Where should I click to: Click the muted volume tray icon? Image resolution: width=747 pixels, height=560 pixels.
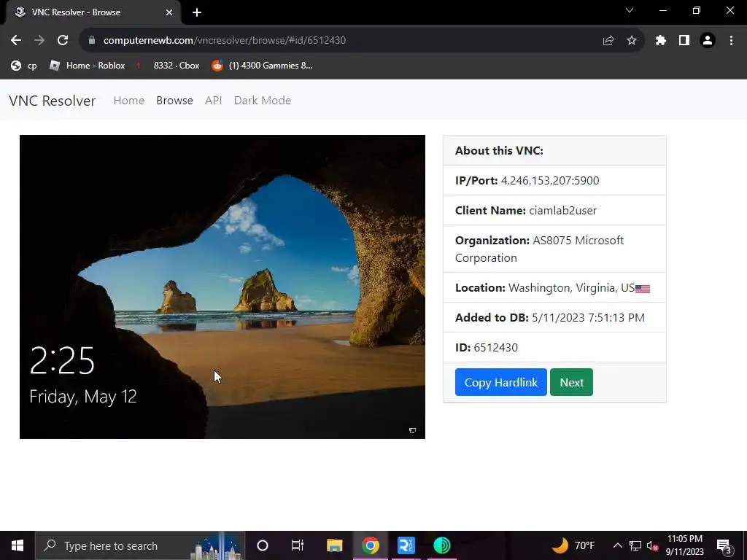652,545
